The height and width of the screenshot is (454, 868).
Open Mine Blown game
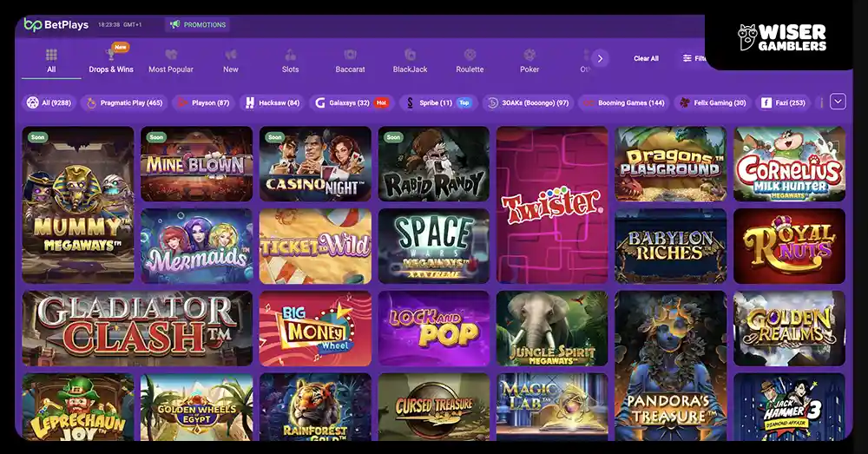point(196,164)
